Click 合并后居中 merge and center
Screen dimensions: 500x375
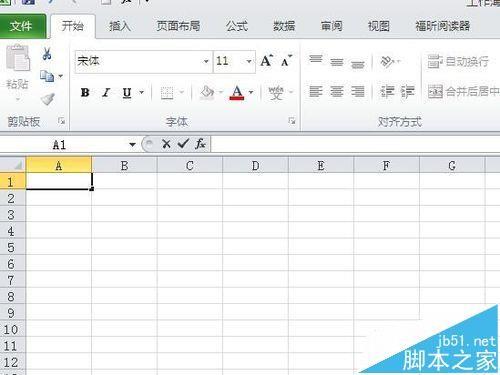(x=464, y=91)
